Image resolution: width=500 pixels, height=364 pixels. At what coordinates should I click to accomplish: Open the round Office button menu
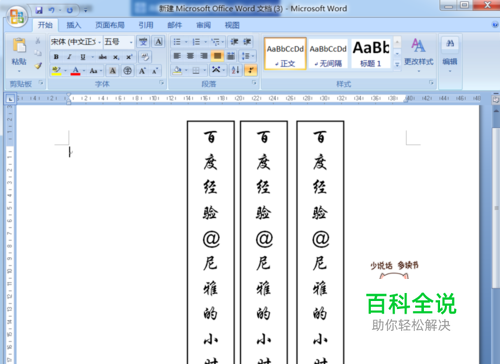tap(16, 16)
